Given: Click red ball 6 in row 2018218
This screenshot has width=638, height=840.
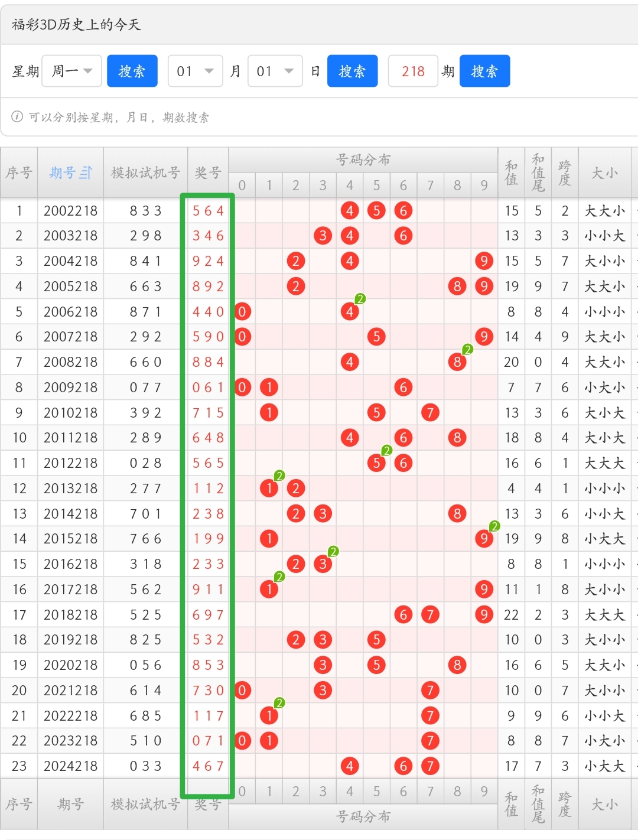Looking at the screenshot, I should pos(403,615).
